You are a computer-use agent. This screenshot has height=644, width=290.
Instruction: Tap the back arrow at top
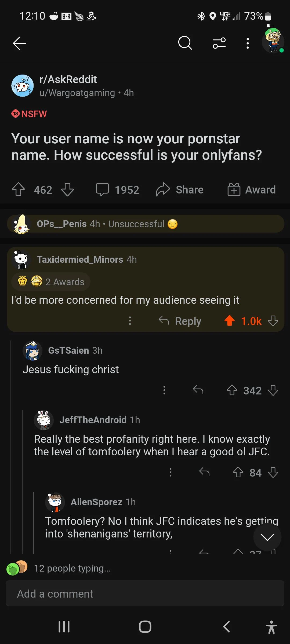tap(19, 43)
